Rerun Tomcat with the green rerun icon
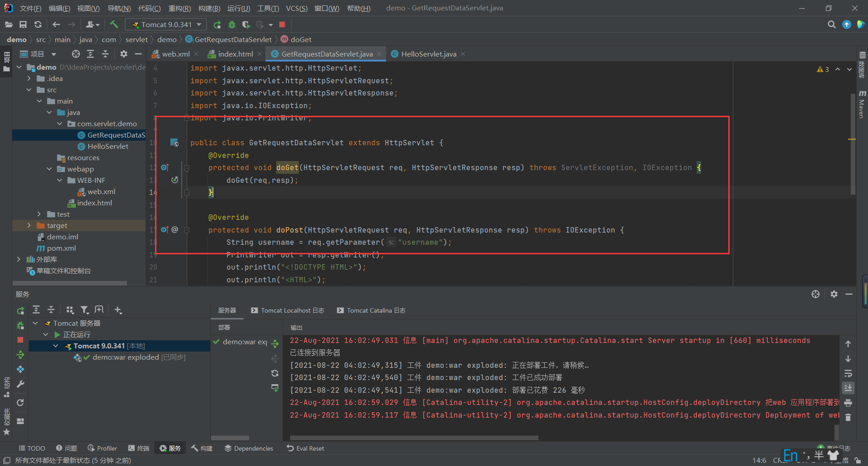The height and width of the screenshot is (466, 868). tap(217, 24)
